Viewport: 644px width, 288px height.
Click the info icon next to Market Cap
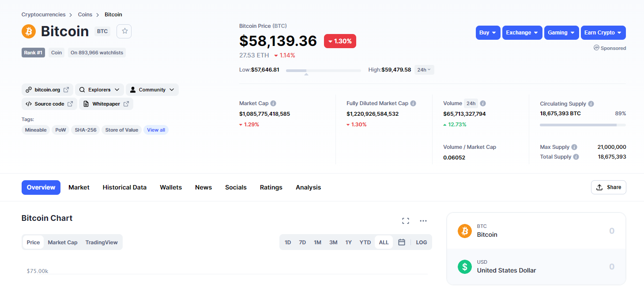point(273,103)
